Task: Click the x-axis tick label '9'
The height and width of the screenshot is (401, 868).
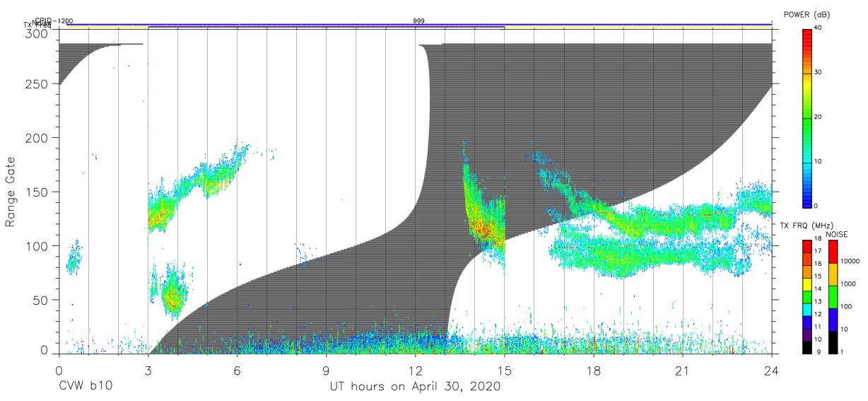Action: (326, 371)
